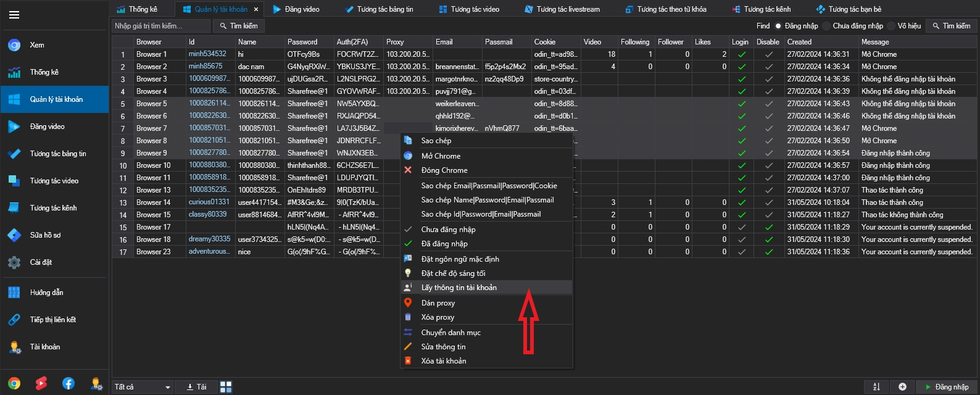Choose Xóa tài khoản in context menu
Viewport: 980px width, 395px height.
[x=443, y=361]
